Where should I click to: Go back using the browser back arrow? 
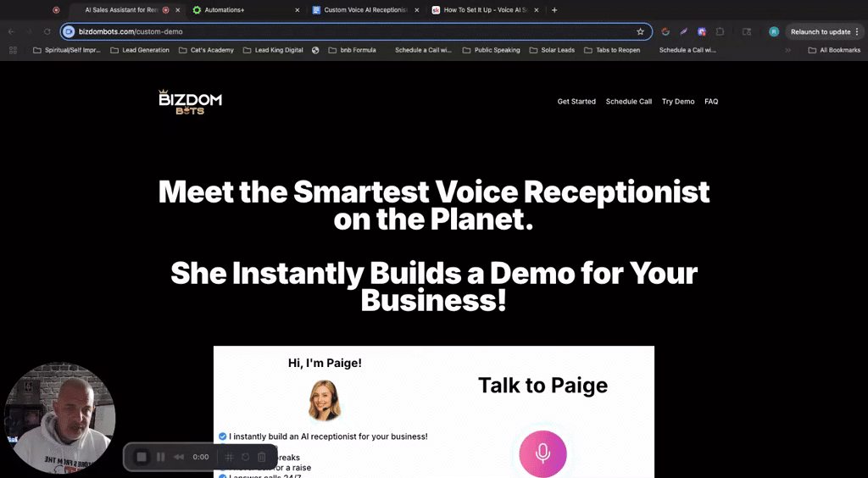click(11, 31)
